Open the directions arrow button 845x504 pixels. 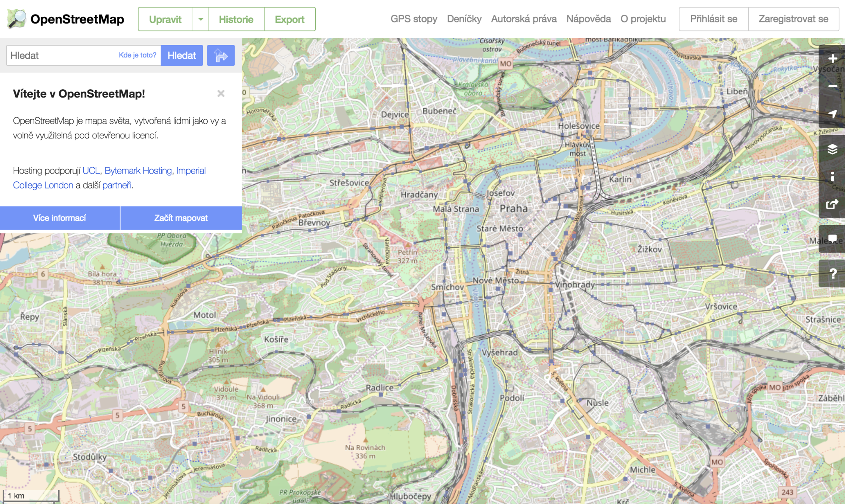pos(221,56)
